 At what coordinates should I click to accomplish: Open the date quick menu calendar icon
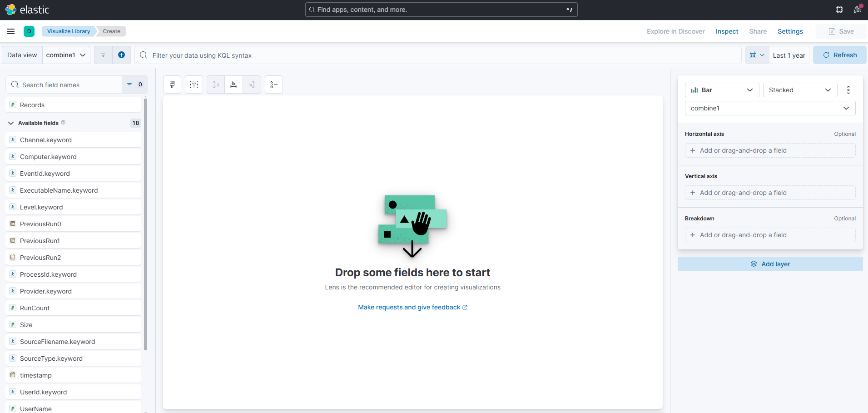pos(757,55)
